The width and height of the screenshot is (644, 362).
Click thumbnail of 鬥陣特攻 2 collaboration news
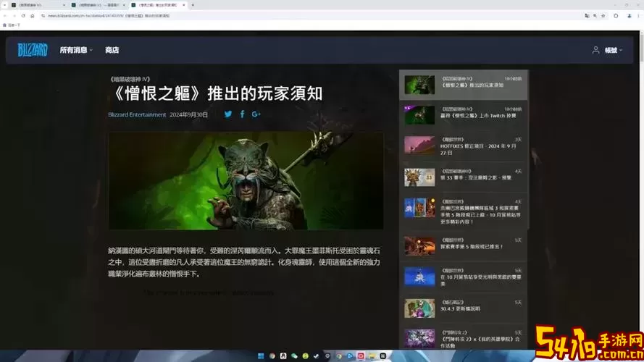(x=419, y=339)
